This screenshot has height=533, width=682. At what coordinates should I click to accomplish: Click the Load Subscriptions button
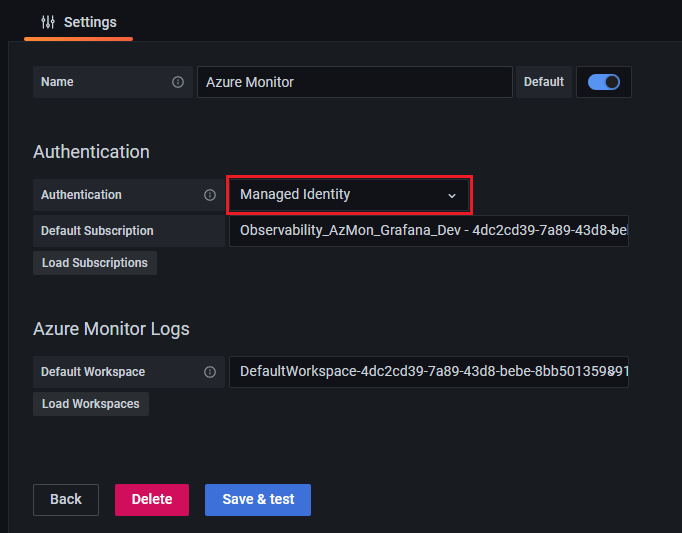95,263
